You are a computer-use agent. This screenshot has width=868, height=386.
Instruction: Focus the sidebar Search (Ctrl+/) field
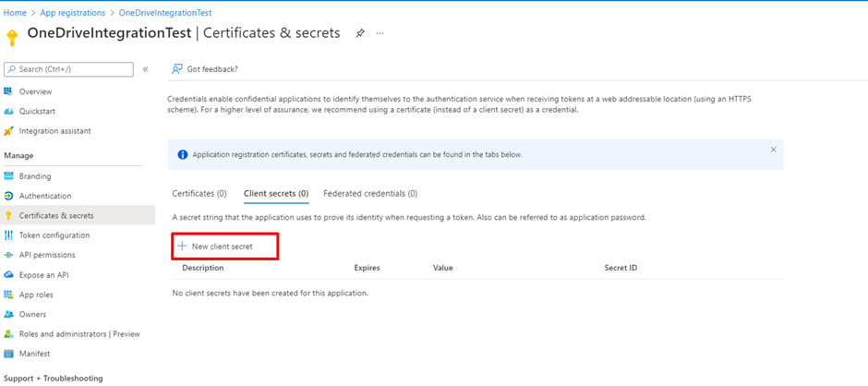pyautogui.click(x=68, y=69)
